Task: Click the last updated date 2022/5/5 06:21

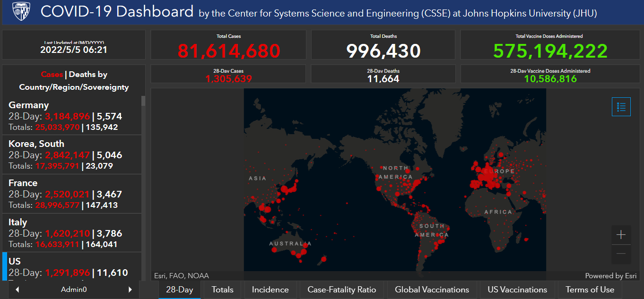Action: [x=74, y=50]
